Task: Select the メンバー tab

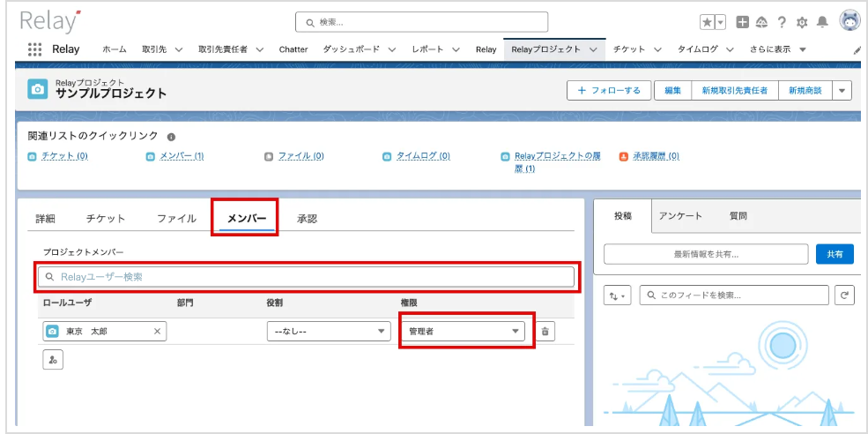Action: point(247,219)
